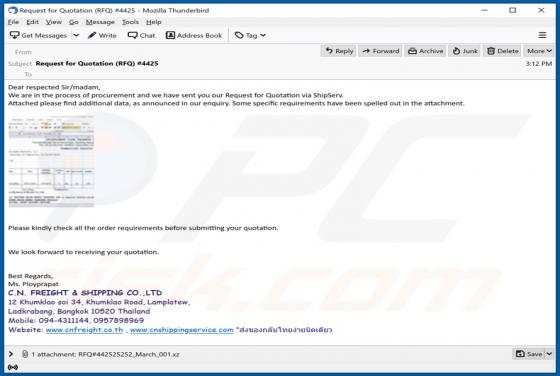The height and width of the screenshot is (376, 560).
Task: Reply to this email
Action: point(339,51)
